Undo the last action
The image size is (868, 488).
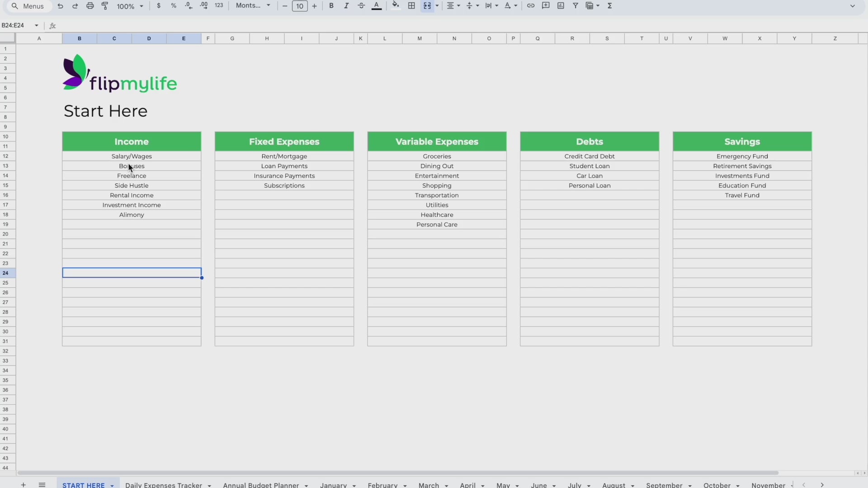[x=60, y=6]
